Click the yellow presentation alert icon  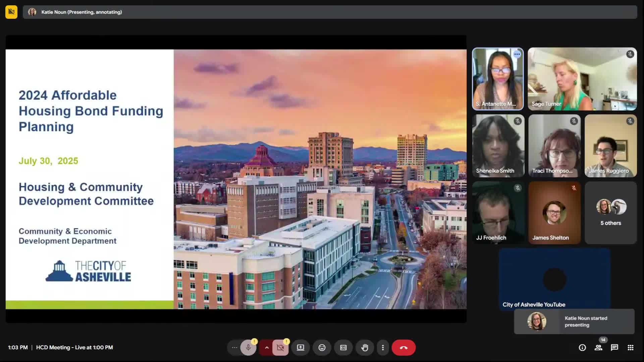pyautogui.click(x=11, y=12)
